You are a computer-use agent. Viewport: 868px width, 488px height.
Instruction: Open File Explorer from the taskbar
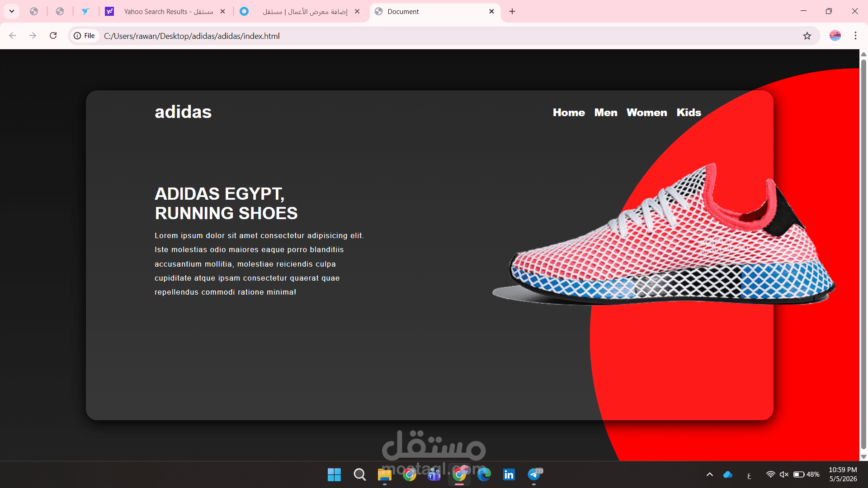pos(384,474)
